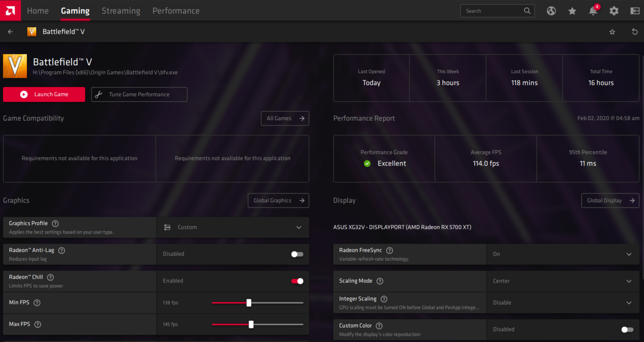Show help for Max FPS
The width and height of the screenshot is (644, 342).
[x=38, y=324]
